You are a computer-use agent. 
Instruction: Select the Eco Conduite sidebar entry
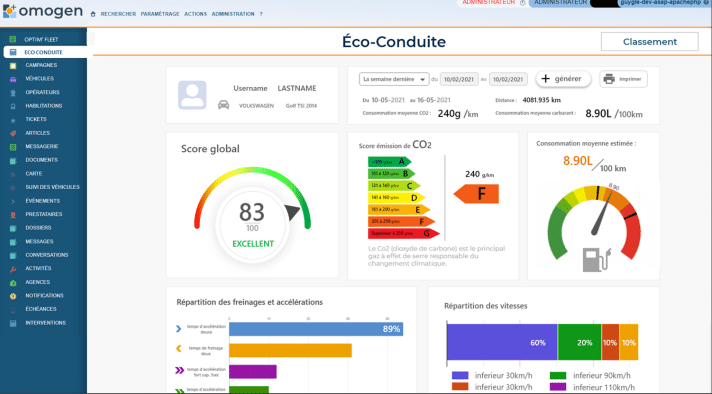coord(45,52)
